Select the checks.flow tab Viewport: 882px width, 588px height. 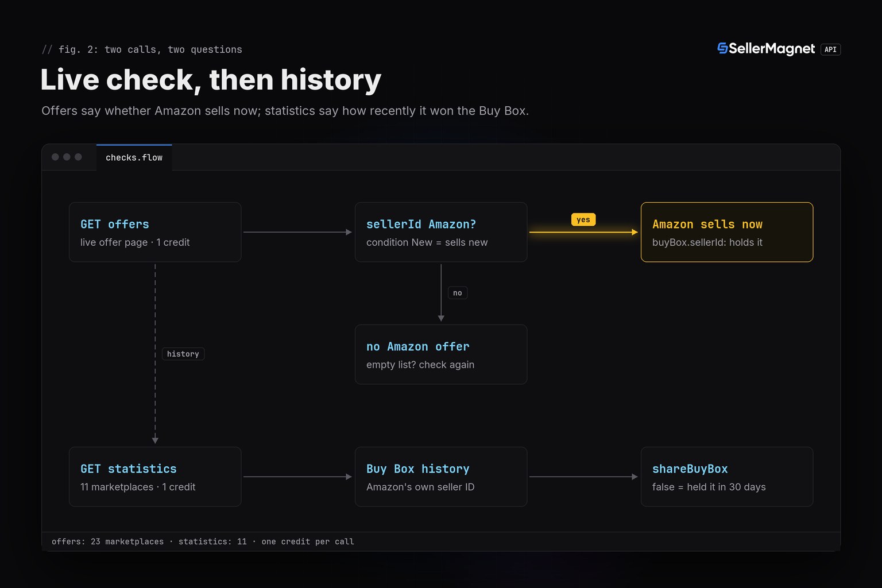[x=134, y=157]
